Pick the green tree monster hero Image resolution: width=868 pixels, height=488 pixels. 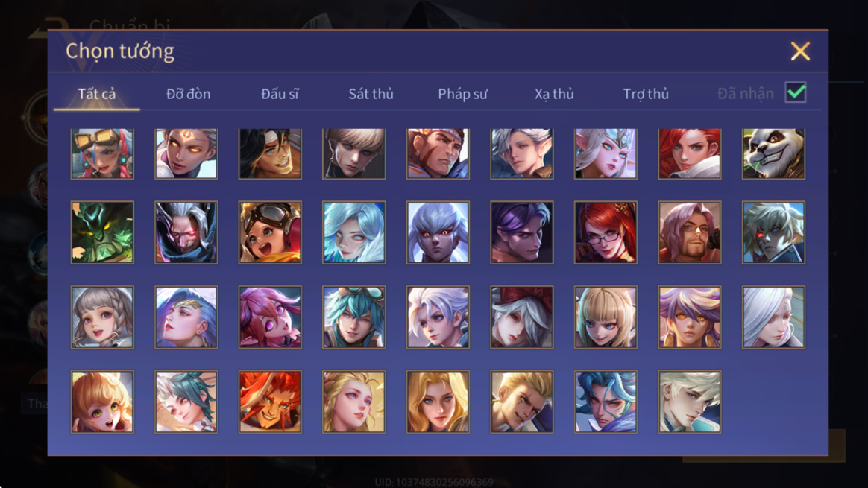point(102,232)
